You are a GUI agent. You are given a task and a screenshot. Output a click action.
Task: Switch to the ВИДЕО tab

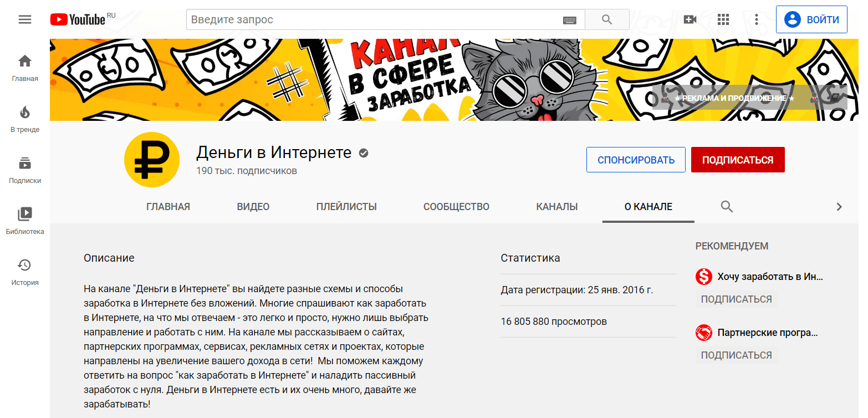pos(253,207)
